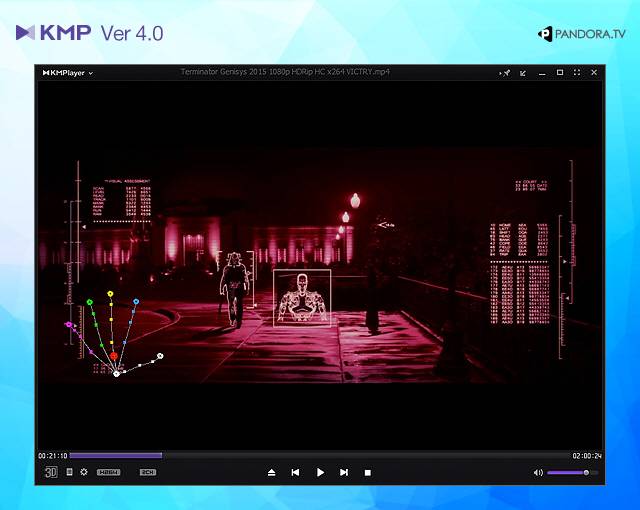Toggle the 3D mode button
The height and width of the screenshot is (510, 640).
51,472
